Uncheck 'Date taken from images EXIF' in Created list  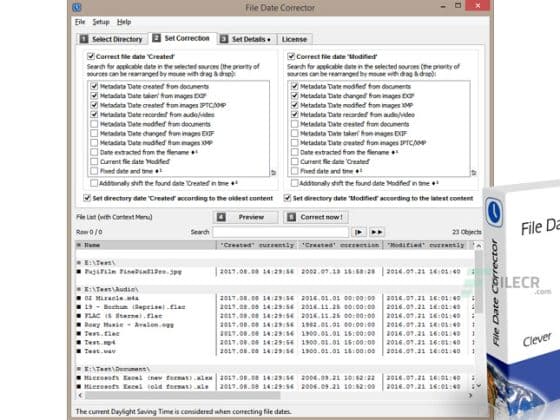[x=94, y=96]
